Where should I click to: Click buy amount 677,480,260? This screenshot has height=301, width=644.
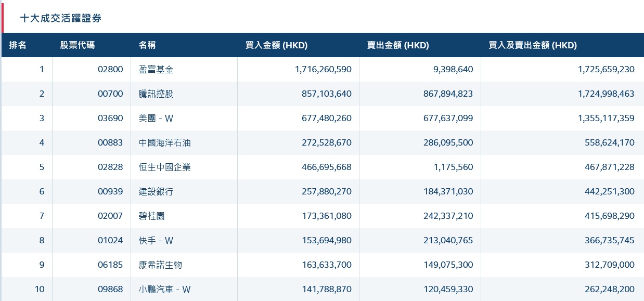(x=327, y=118)
